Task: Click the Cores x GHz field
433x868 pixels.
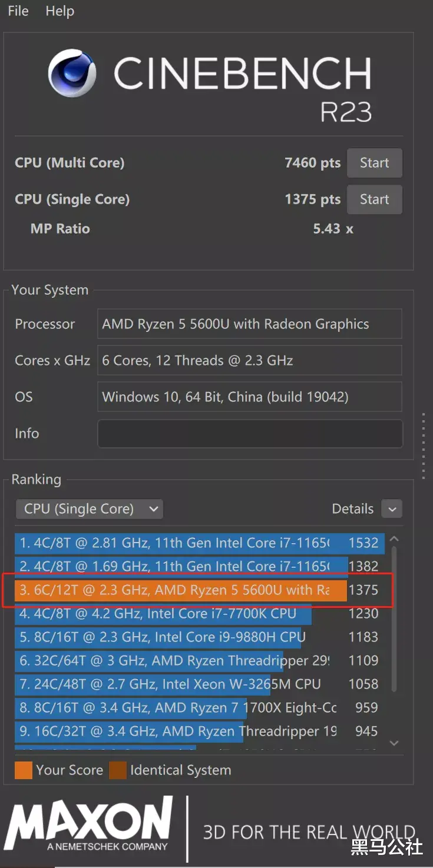Action: pyautogui.click(x=250, y=361)
